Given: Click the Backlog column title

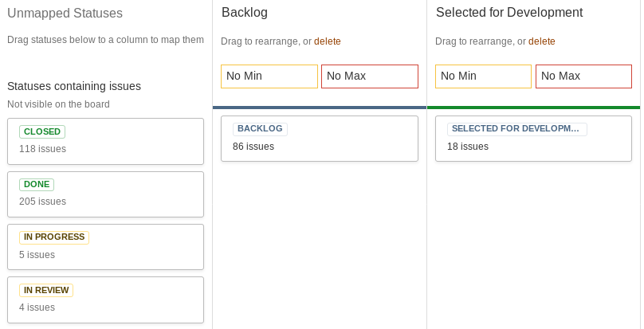Looking at the screenshot, I should click(245, 12).
